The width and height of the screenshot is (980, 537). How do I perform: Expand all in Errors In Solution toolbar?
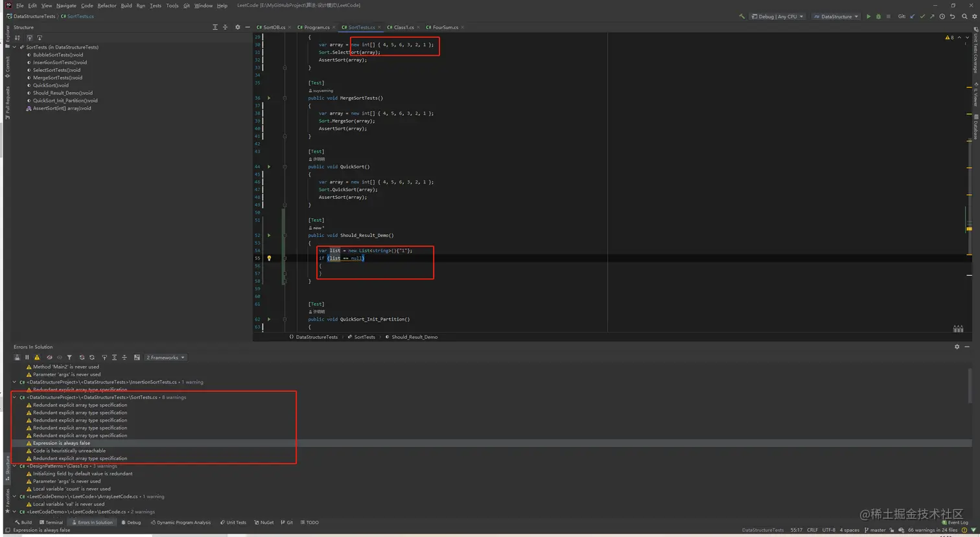tap(114, 358)
